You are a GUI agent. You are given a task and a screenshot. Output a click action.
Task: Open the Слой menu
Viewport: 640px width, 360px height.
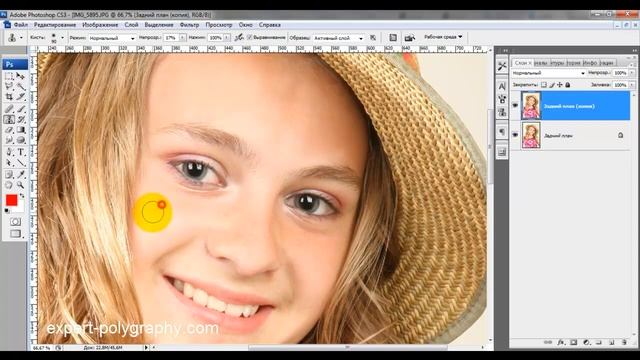[x=131, y=25]
